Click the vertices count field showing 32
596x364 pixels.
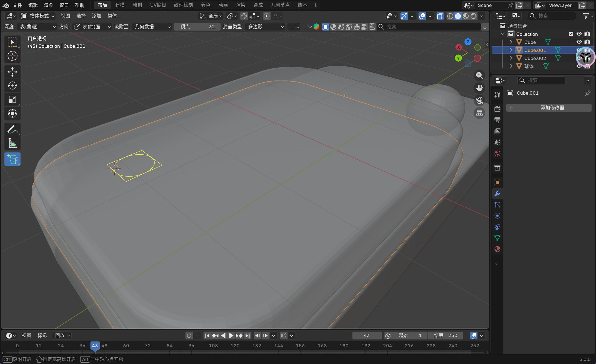pyautogui.click(x=197, y=27)
